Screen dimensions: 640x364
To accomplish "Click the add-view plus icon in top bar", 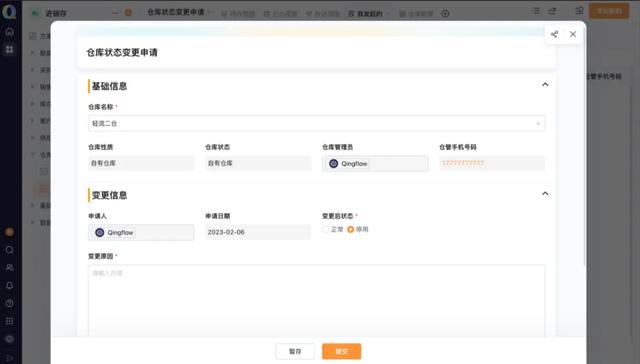I will click(x=445, y=14).
